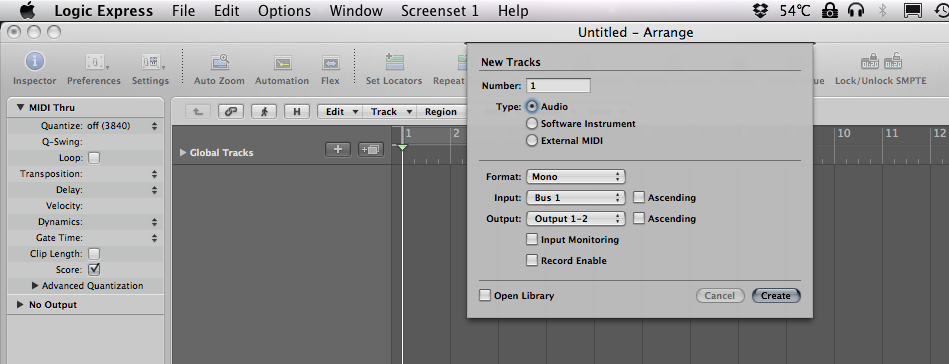Check the Ascending box for Input

639,197
